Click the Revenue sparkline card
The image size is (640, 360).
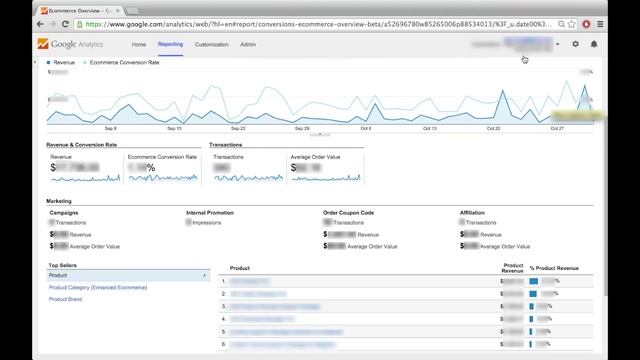(x=85, y=169)
